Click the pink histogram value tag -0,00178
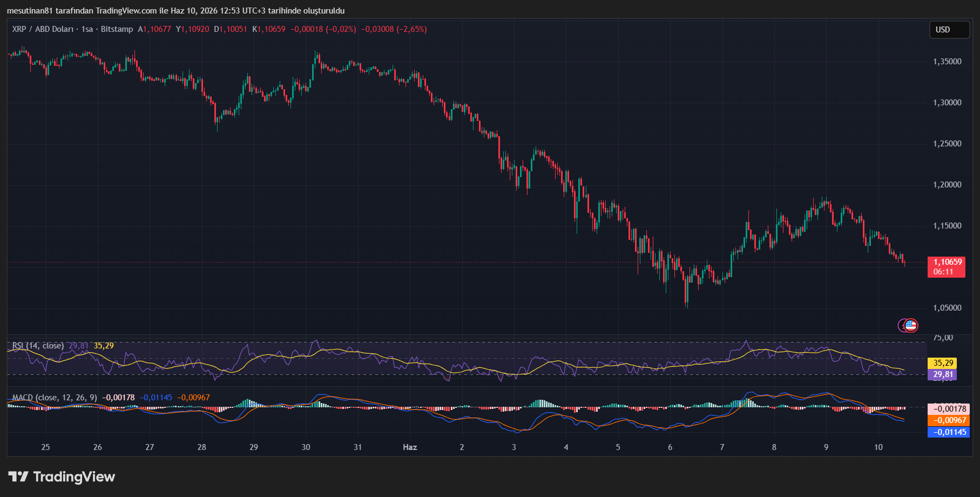This screenshot has width=980, height=497. point(949,409)
